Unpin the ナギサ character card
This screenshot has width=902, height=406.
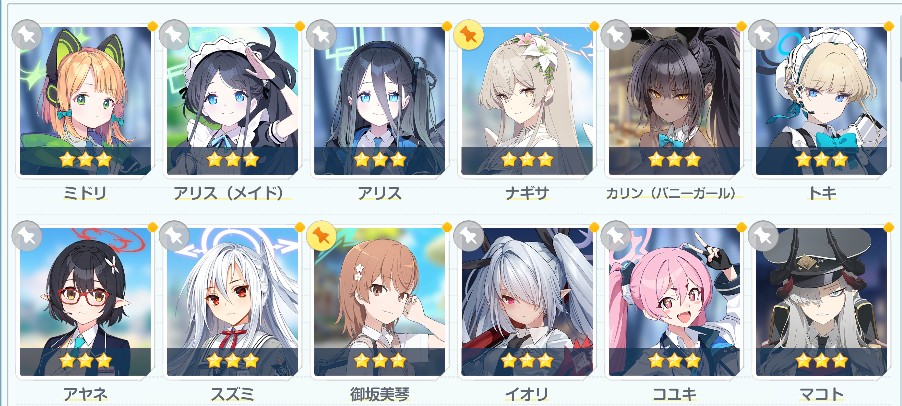(468, 36)
